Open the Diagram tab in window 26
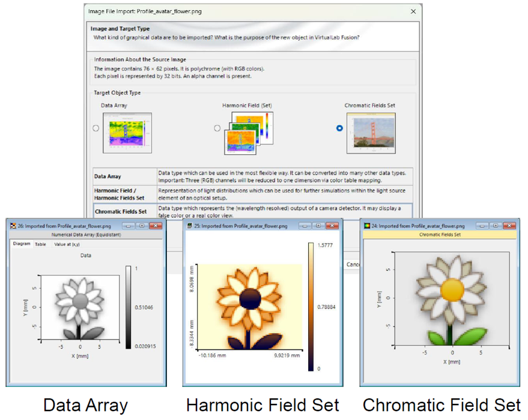Image resolution: width=528 pixels, height=420 pixels. click(22, 244)
